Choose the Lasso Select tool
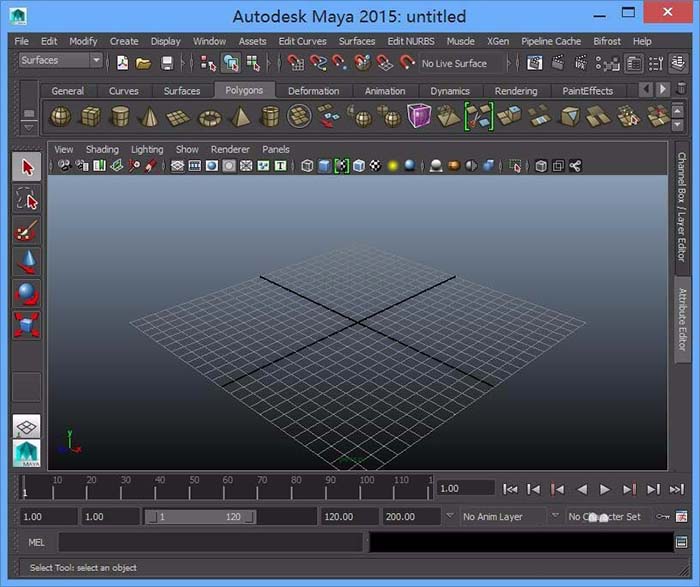Viewport: 700px width, 587px height. pyautogui.click(x=27, y=200)
